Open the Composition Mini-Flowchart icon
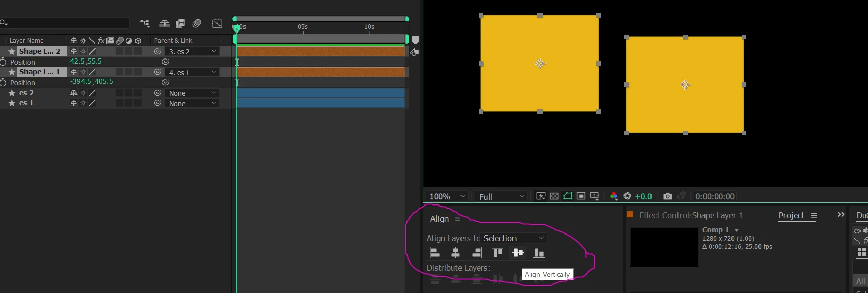The width and height of the screenshot is (868, 293). [x=145, y=23]
